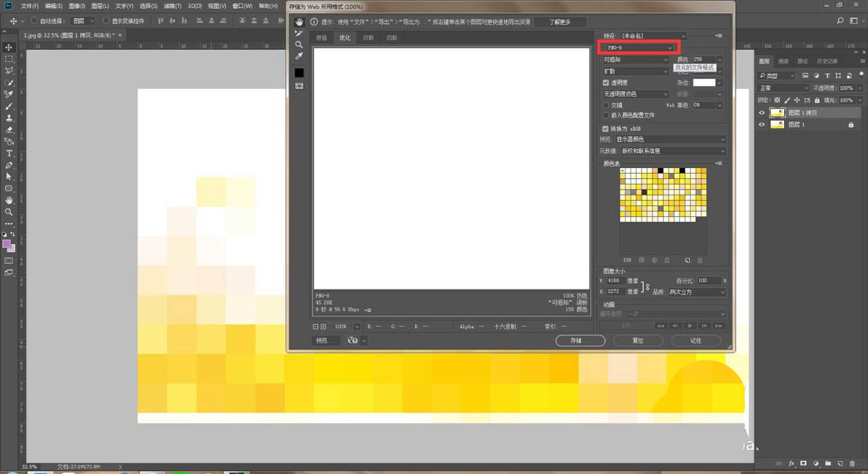Click the 百分比 percent input field

pos(710,280)
